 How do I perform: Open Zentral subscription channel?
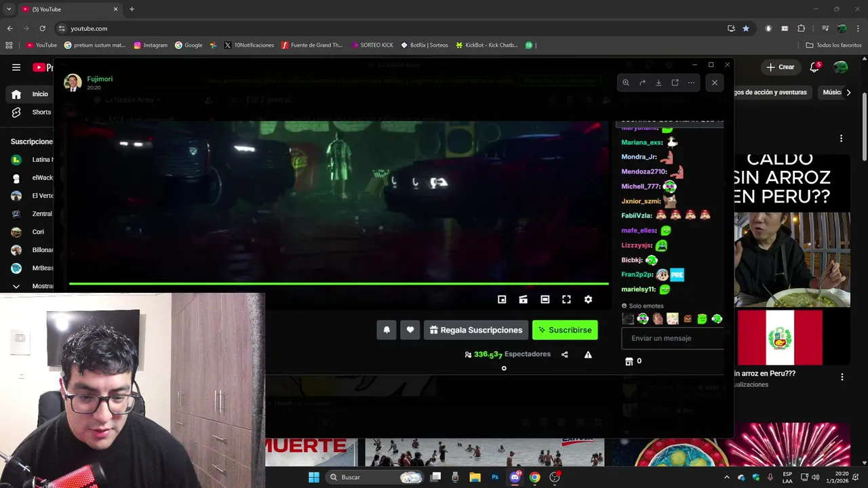(x=31, y=213)
